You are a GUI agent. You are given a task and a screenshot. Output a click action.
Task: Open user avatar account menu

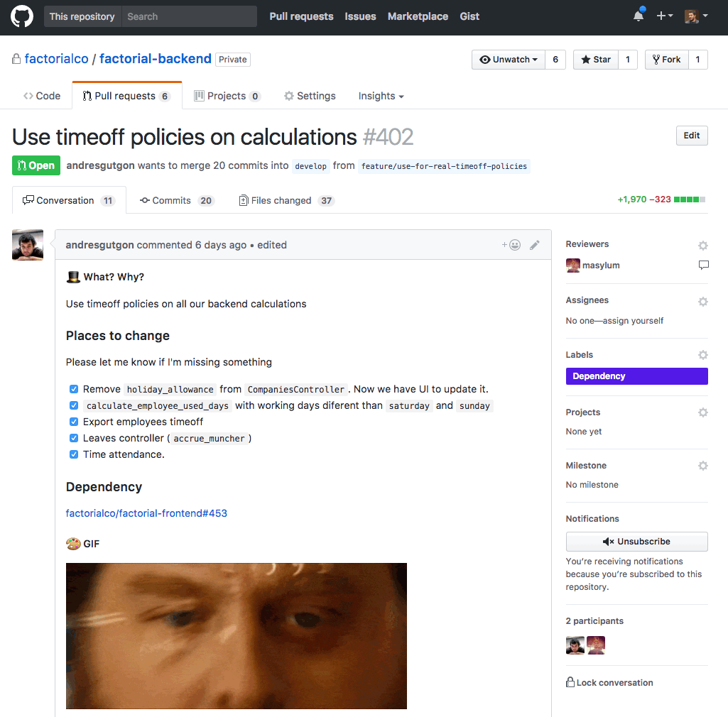pos(695,16)
